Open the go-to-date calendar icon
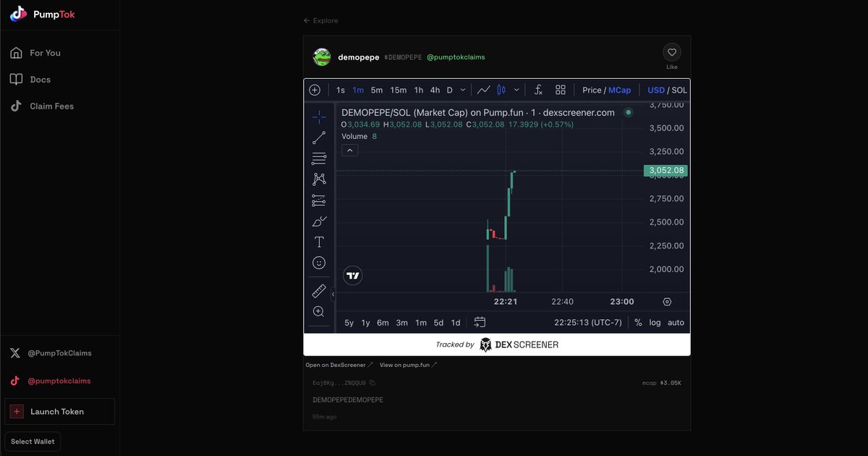This screenshot has width=868, height=456. click(x=480, y=323)
